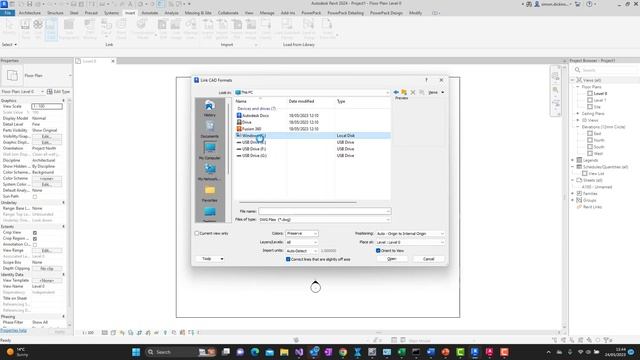The height and width of the screenshot is (360, 640).
Task: Click into the File name input field
Action: 324,211
